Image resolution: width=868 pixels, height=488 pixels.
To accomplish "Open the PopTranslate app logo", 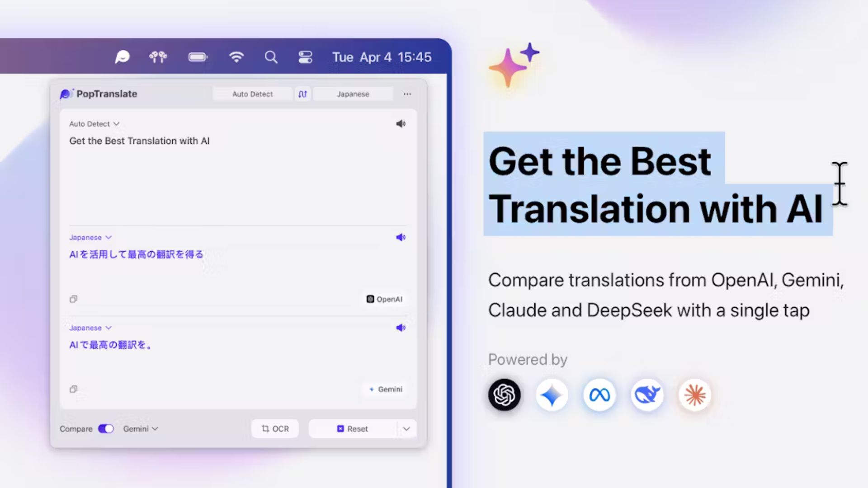I will pyautogui.click(x=67, y=93).
